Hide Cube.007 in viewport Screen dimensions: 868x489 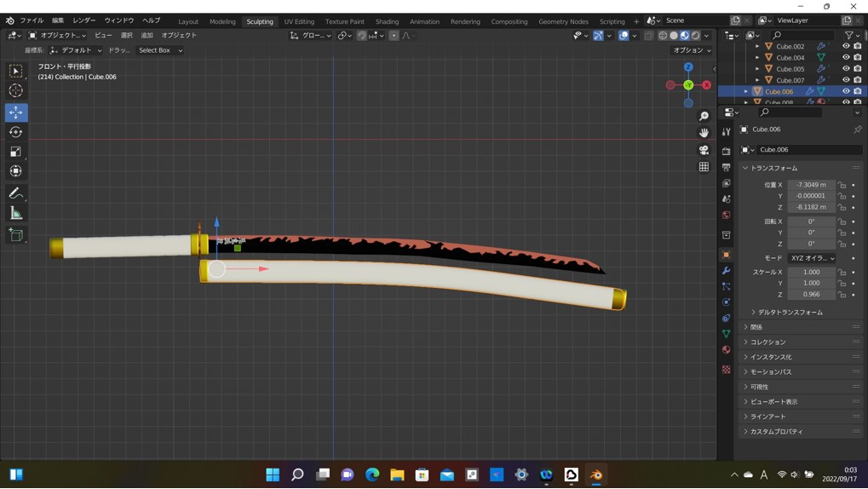click(x=846, y=80)
